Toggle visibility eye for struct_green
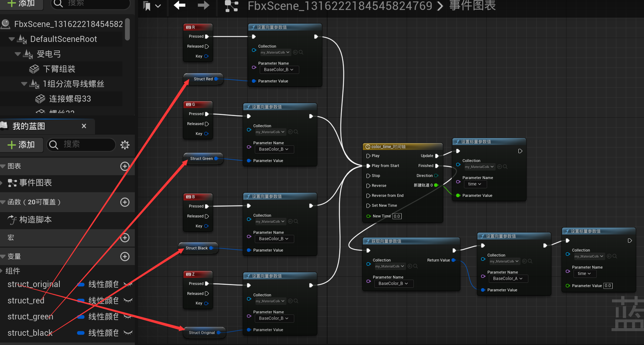644x345 pixels. pos(128,317)
